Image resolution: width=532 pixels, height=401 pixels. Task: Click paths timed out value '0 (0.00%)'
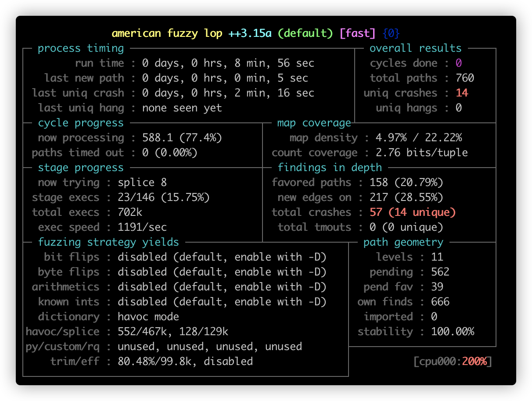170,153
